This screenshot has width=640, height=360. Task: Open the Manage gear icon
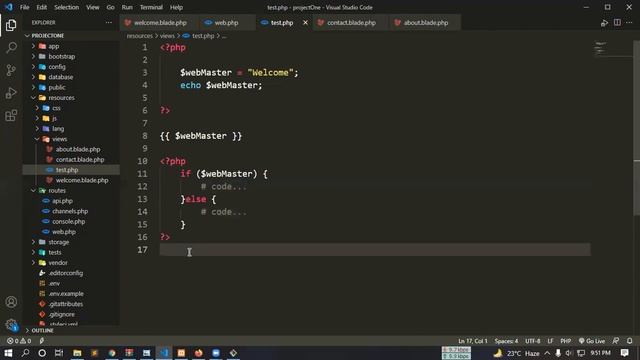[x=11, y=325]
